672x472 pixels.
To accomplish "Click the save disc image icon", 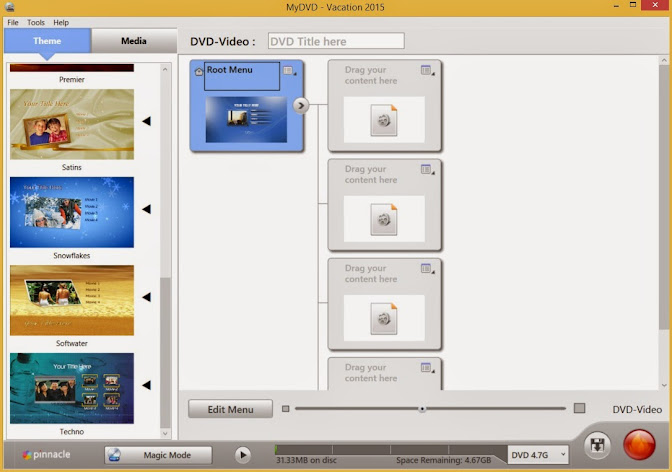I will click(x=597, y=445).
